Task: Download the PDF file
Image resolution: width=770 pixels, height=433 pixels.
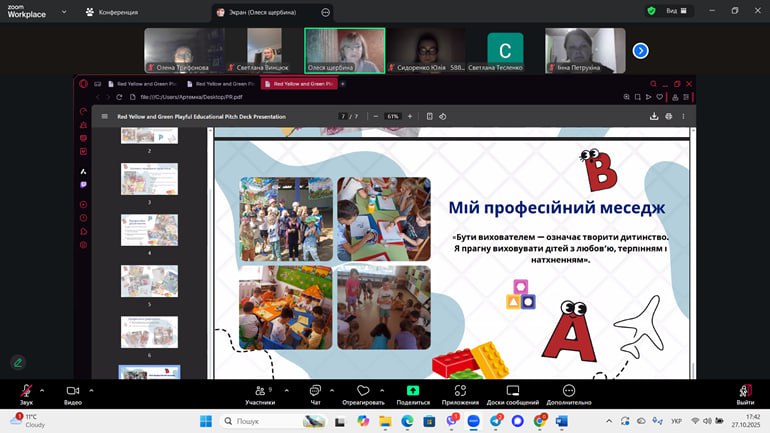Action: coord(654,116)
